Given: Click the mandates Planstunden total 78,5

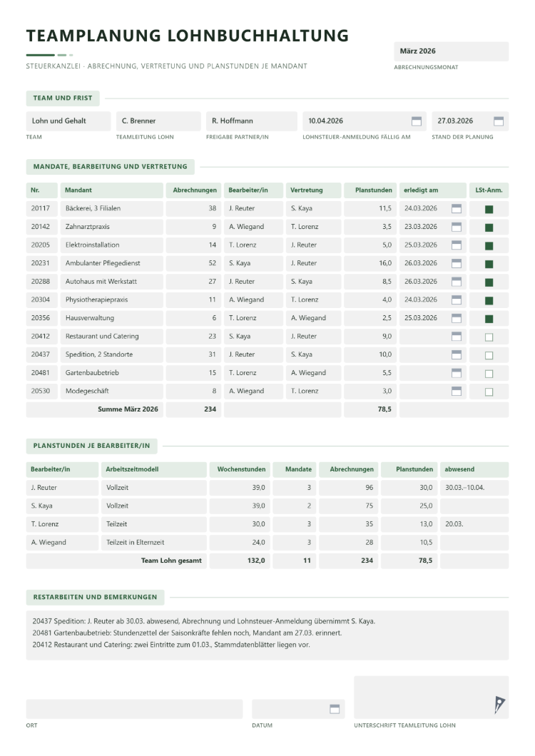Looking at the screenshot, I should coord(370,409).
